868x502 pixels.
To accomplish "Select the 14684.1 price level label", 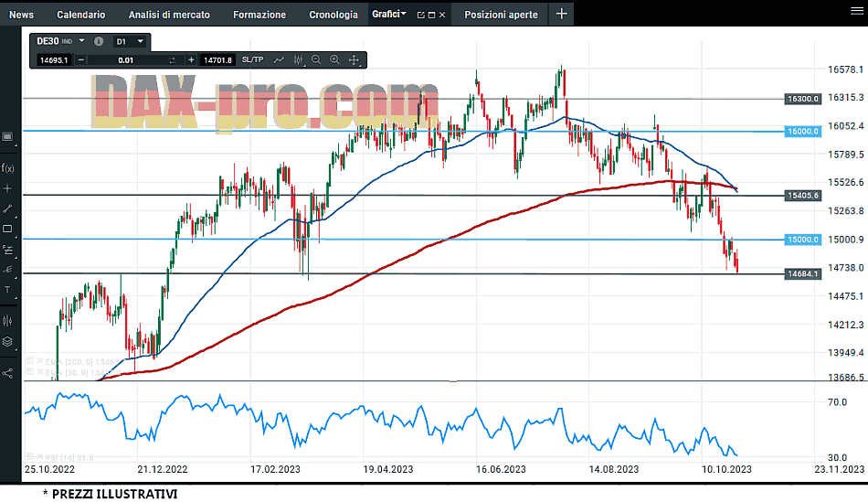I will pos(803,273).
